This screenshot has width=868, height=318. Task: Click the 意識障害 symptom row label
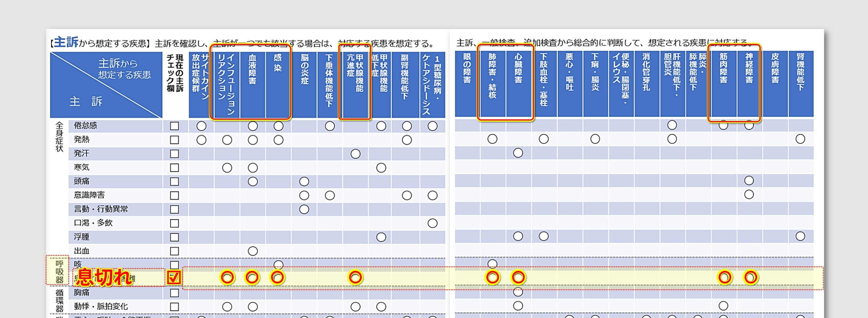(x=89, y=195)
